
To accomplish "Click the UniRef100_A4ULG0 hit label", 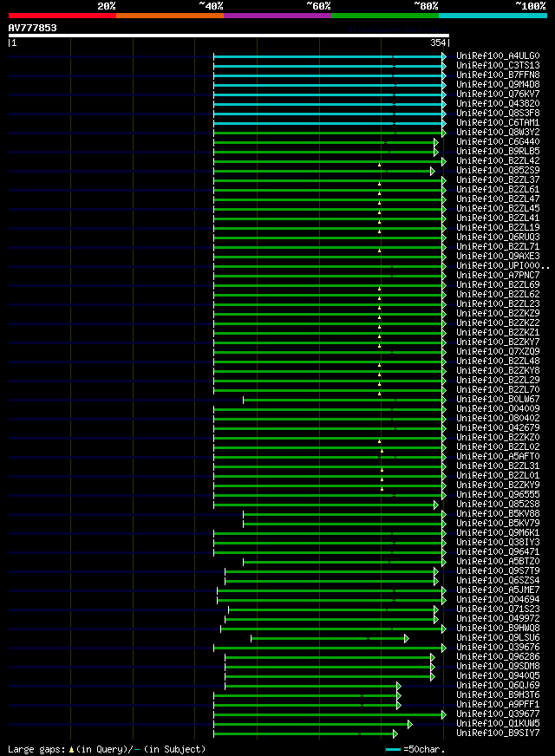I will click(498, 56).
